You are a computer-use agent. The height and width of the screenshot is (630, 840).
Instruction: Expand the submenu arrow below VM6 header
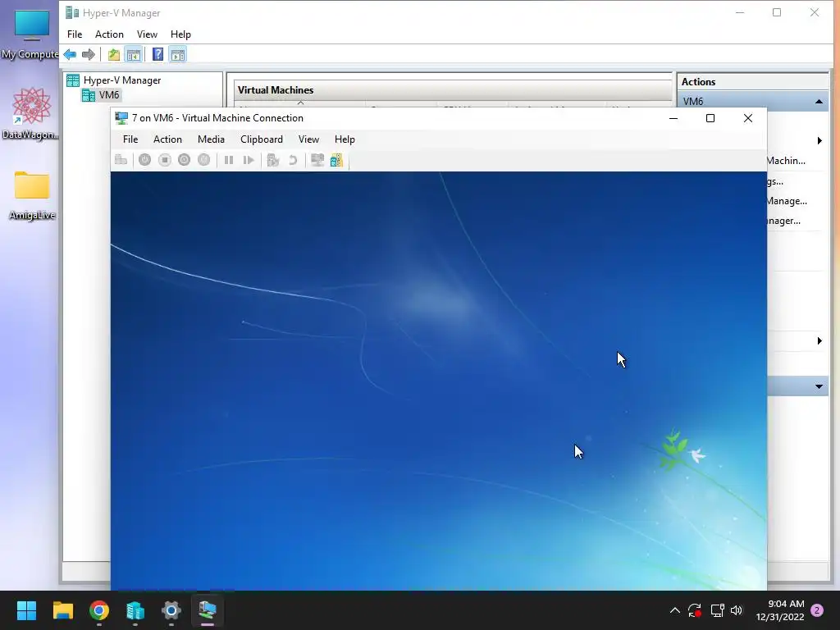[x=819, y=141]
